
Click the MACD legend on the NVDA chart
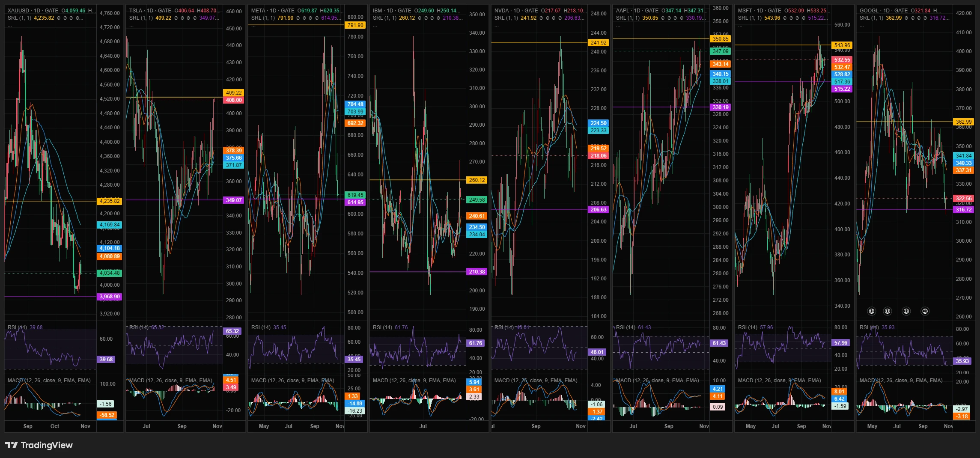(x=538, y=381)
